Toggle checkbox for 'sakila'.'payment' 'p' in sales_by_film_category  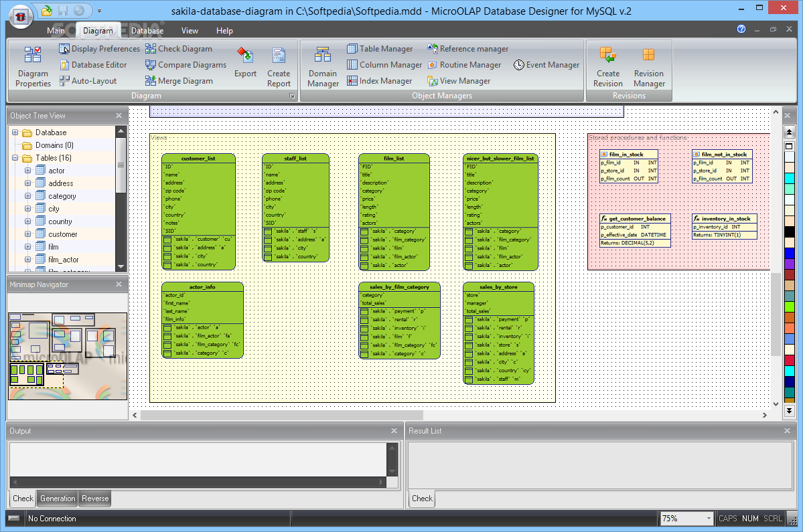click(x=364, y=311)
